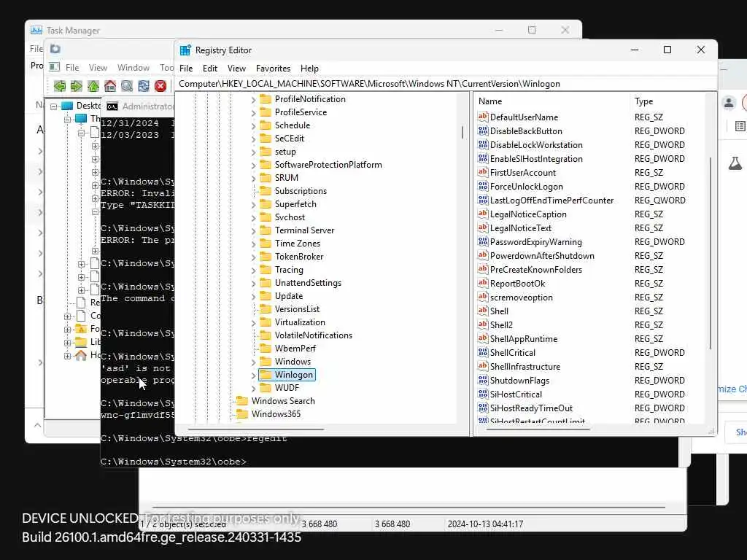
Task: Select the LastLogOffEndTimePerfCounter value
Action: (x=551, y=201)
